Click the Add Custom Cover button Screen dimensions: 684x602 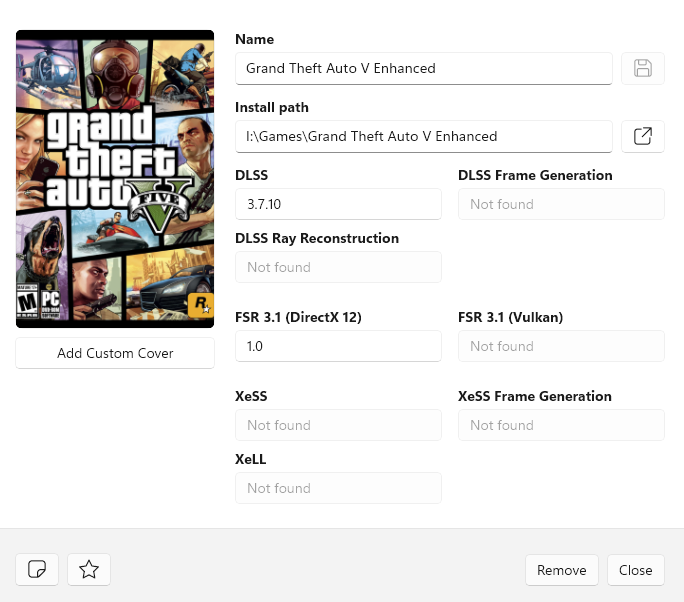click(115, 353)
